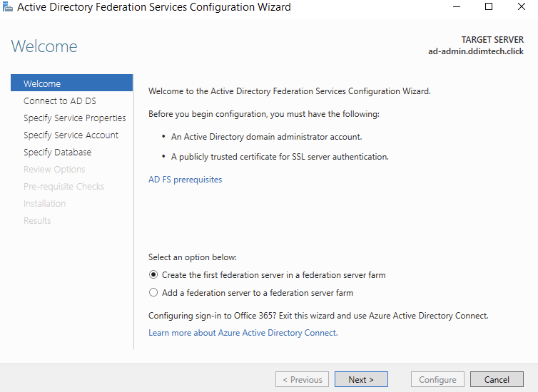Select the Results step
The height and width of the screenshot is (392, 538).
37,221
